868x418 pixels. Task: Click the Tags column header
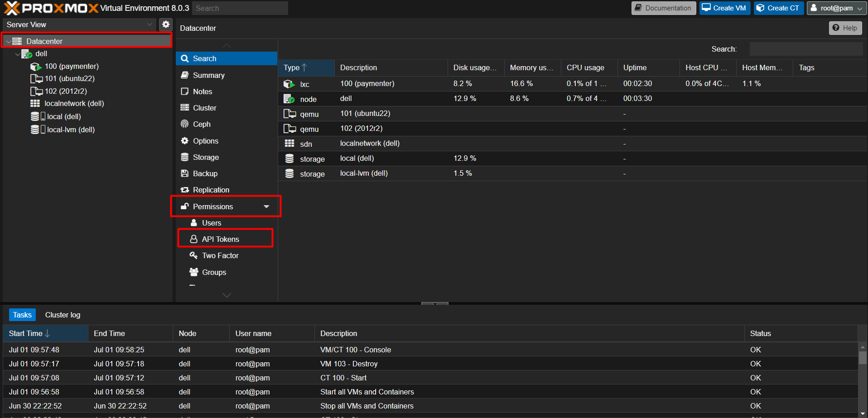[x=830, y=67]
